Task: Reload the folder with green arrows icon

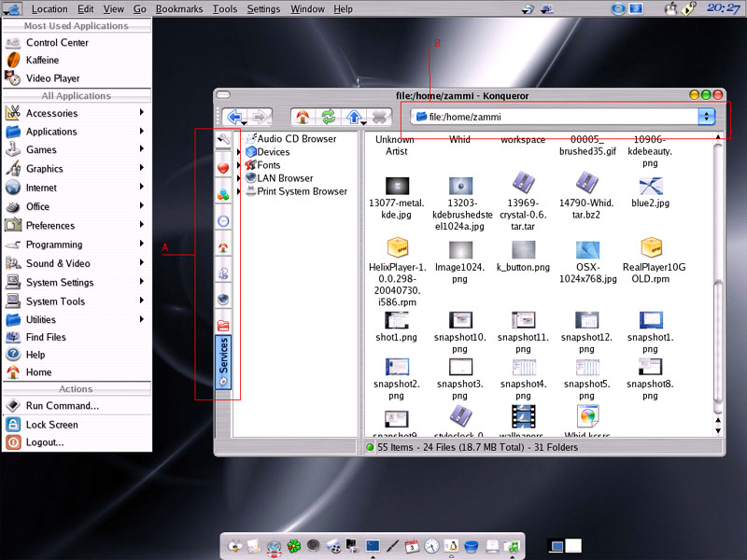Action: pyautogui.click(x=329, y=117)
